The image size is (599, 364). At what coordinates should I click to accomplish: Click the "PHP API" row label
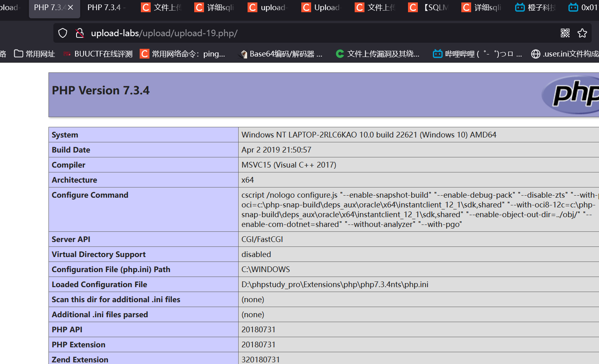click(x=67, y=329)
